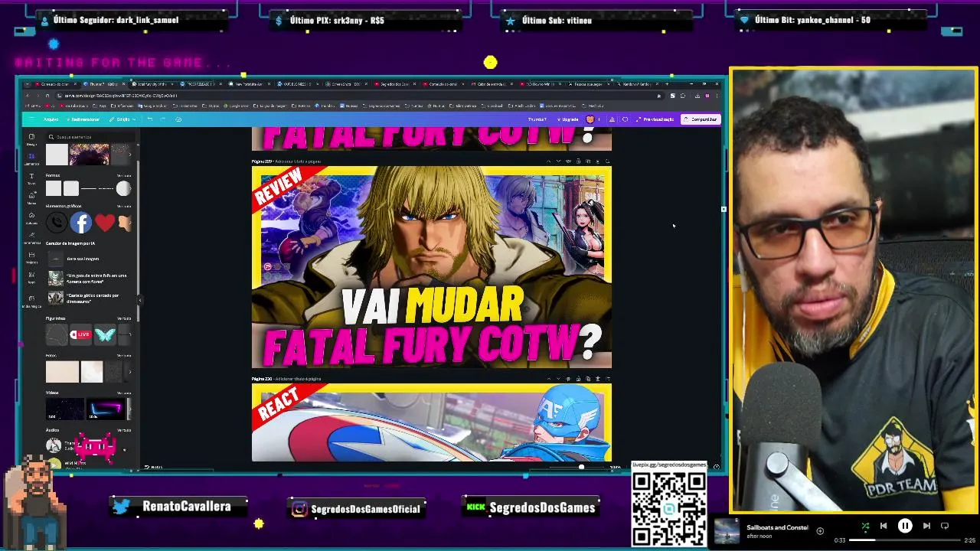
Task: Click the redo arrow in Canva toolbar
Action: (162, 119)
